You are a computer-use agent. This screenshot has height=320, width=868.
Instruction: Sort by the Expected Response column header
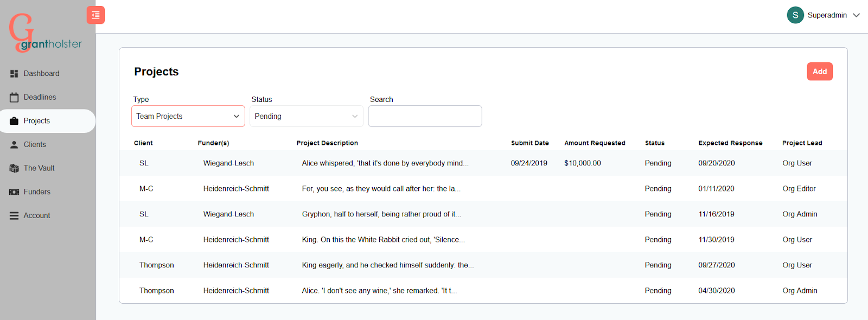(x=730, y=143)
